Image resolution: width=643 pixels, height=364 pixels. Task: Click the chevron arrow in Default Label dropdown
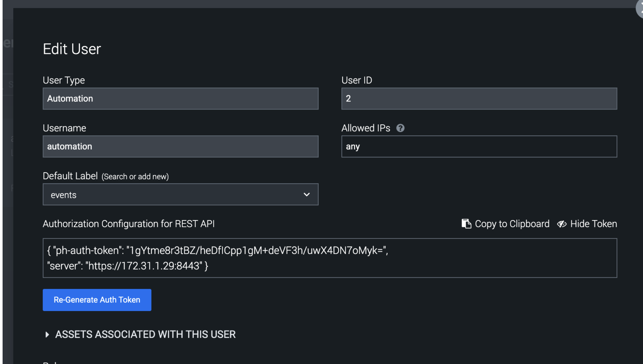(306, 195)
